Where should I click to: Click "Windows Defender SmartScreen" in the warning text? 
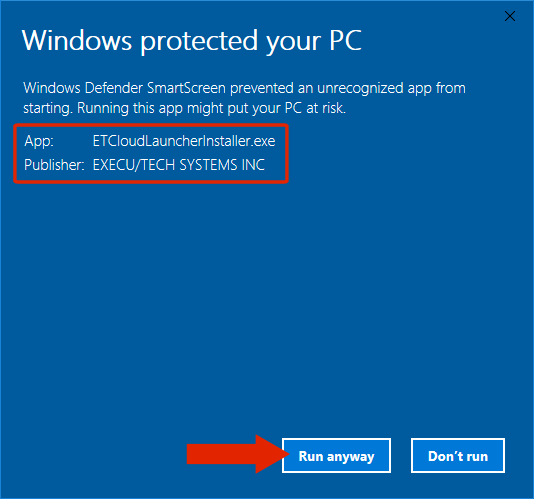coord(124,88)
